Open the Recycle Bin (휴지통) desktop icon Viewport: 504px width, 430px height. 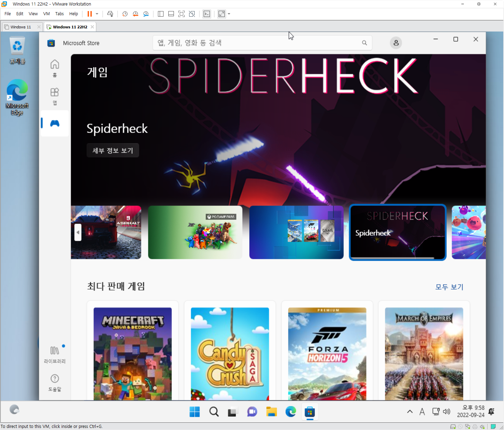[x=17, y=51]
